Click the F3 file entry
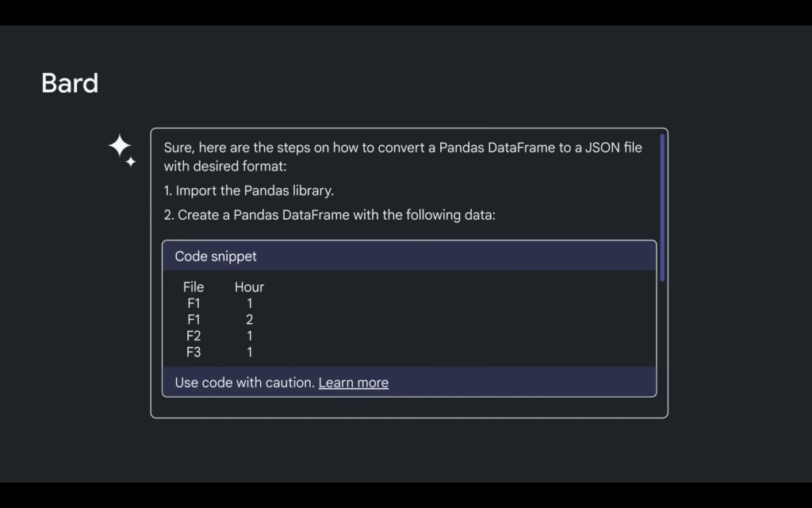This screenshot has width=812, height=508. point(193,352)
